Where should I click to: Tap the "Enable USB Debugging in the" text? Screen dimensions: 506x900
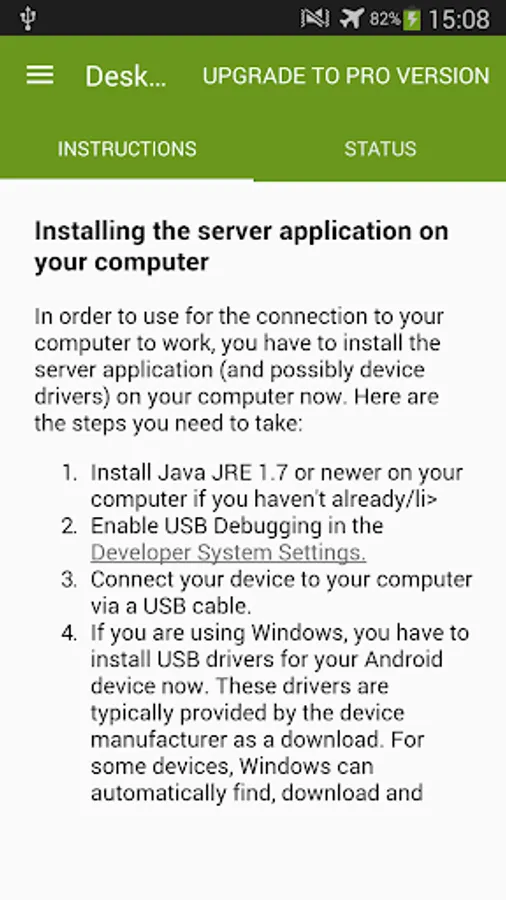236,526
